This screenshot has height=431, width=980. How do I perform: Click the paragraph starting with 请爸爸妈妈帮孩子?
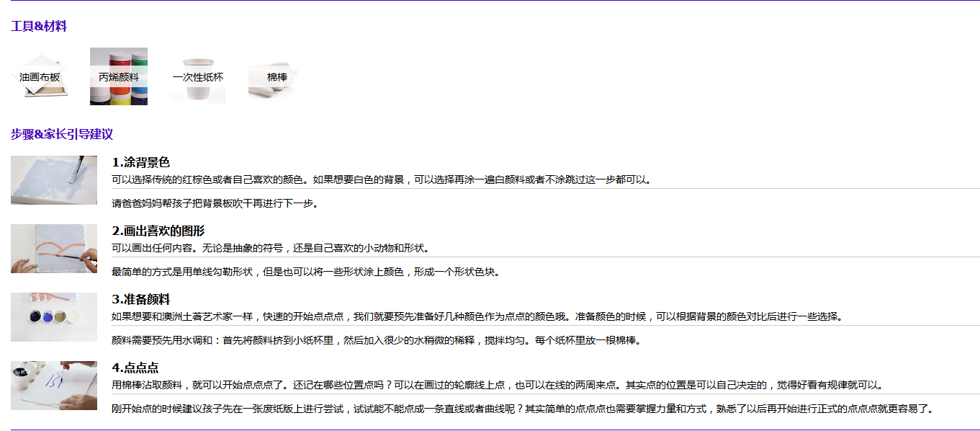[215, 203]
